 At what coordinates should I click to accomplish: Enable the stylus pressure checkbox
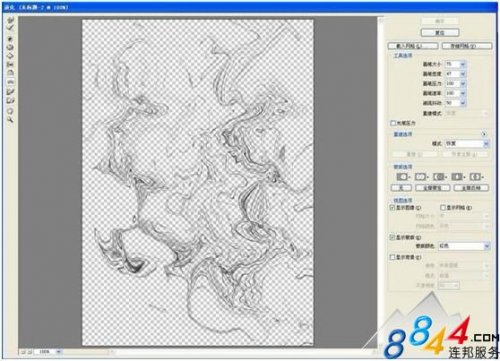pyautogui.click(x=393, y=123)
